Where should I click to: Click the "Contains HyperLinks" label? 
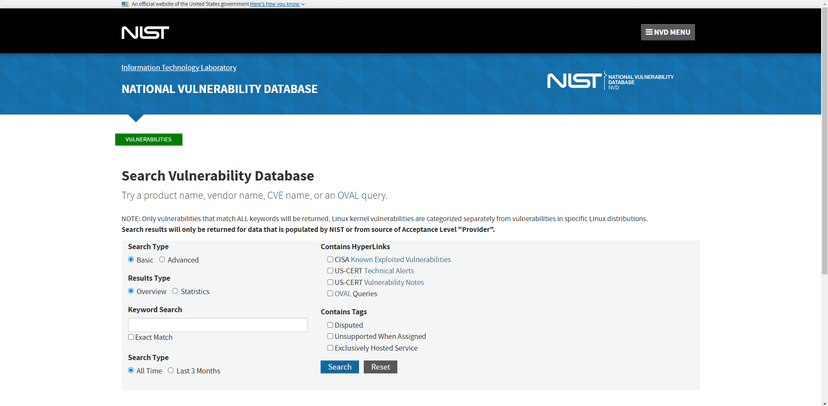tap(355, 247)
